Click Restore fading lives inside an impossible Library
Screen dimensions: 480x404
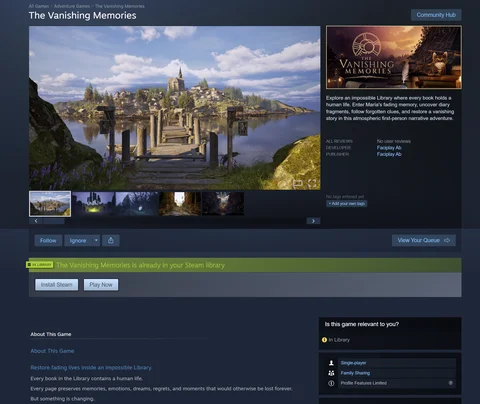[x=91, y=367]
